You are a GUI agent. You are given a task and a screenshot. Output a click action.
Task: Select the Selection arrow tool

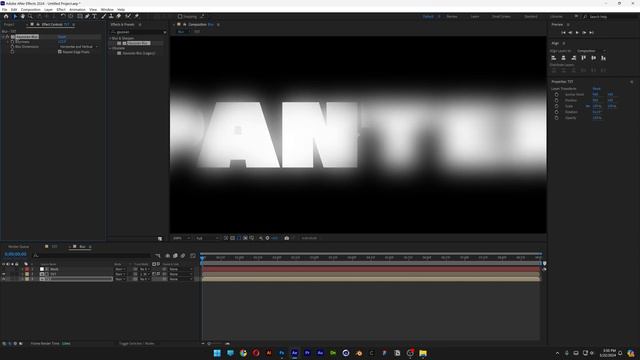(x=15, y=16)
